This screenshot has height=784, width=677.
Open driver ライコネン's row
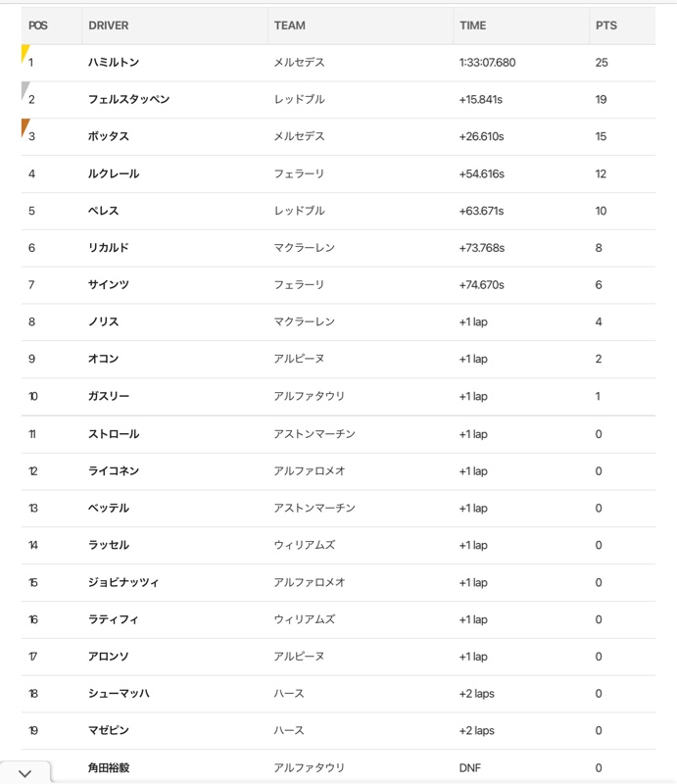click(338, 471)
